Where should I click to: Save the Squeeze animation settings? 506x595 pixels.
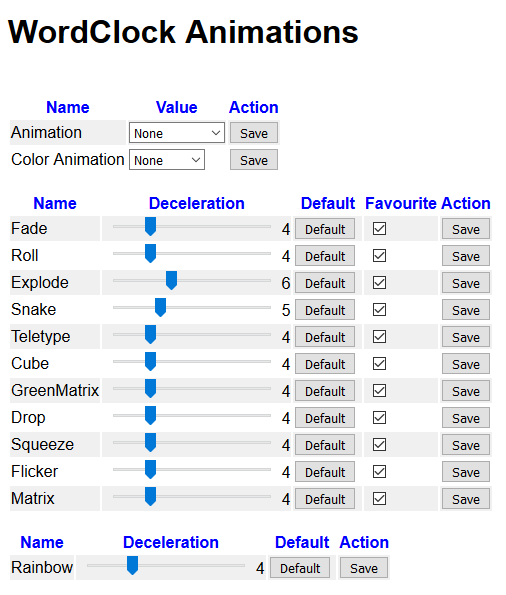click(466, 445)
